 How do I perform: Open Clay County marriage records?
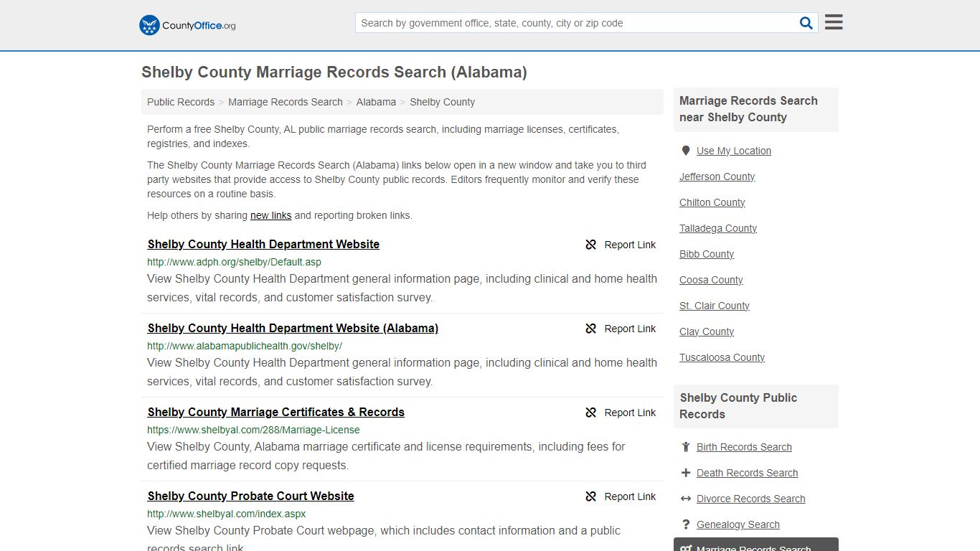[707, 331]
